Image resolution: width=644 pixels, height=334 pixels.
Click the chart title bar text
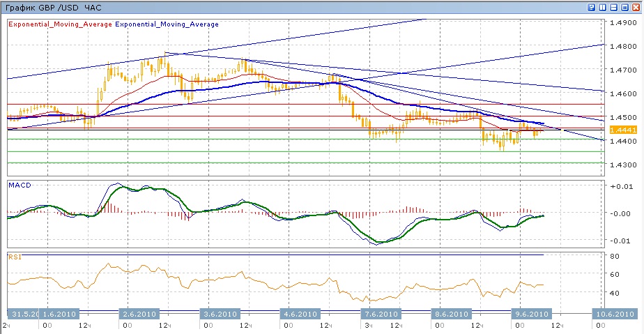pyautogui.click(x=42, y=7)
